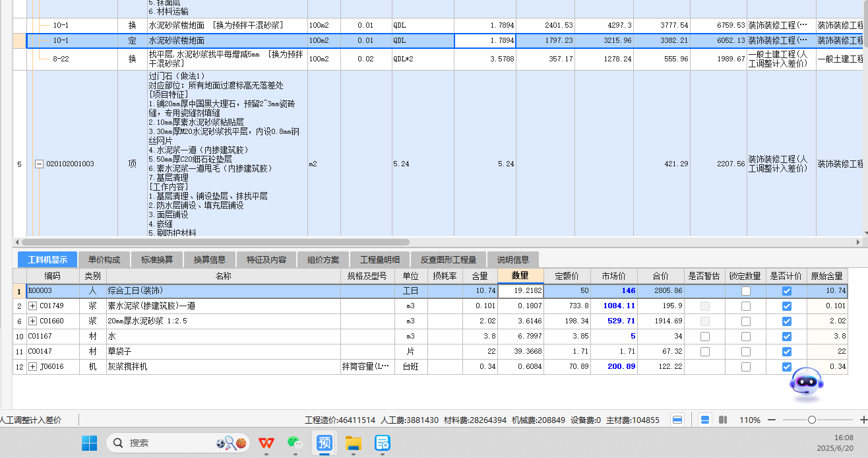Viewport: 868px width, 458px height.
Task: Expand the C01749 素水泥浆 row
Action: (x=33, y=306)
